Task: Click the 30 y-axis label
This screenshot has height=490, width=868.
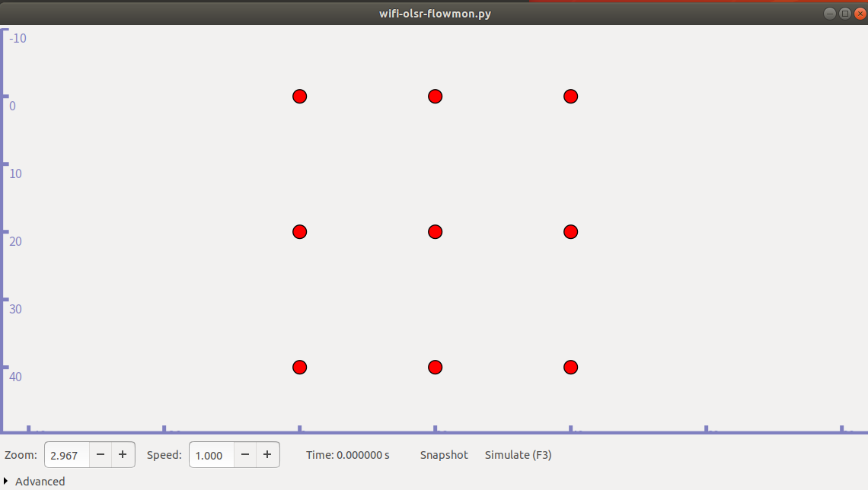Action: (15, 309)
